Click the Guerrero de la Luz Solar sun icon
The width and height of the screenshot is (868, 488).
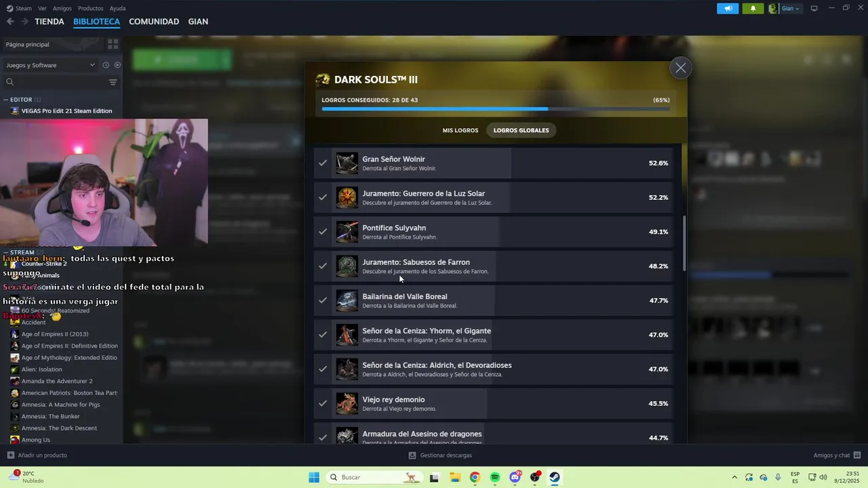tap(347, 197)
